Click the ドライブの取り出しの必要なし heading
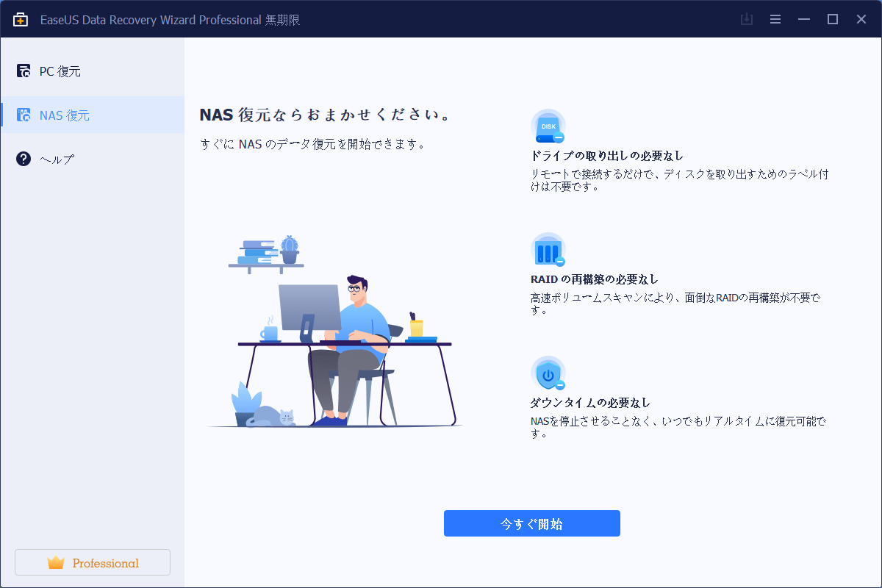882x588 pixels. tap(606, 156)
